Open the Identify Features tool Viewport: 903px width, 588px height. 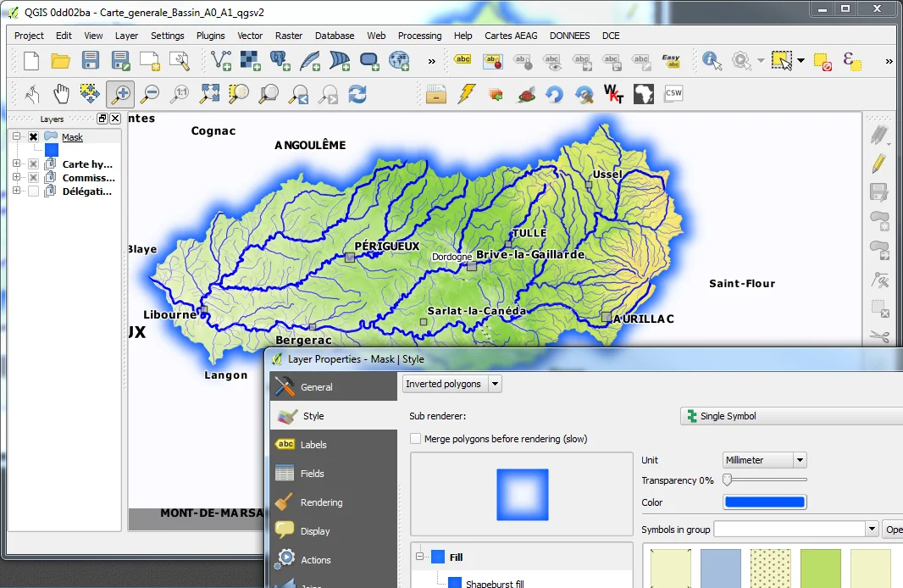coord(712,61)
